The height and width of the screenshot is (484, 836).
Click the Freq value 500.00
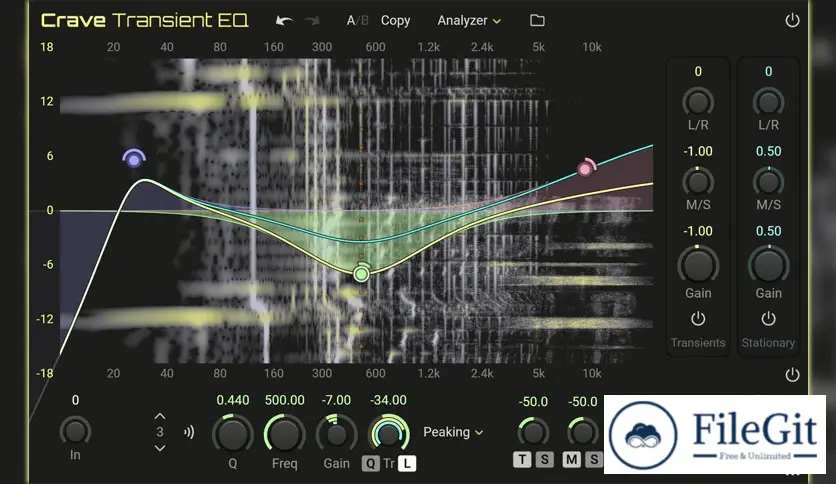pyautogui.click(x=285, y=400)
